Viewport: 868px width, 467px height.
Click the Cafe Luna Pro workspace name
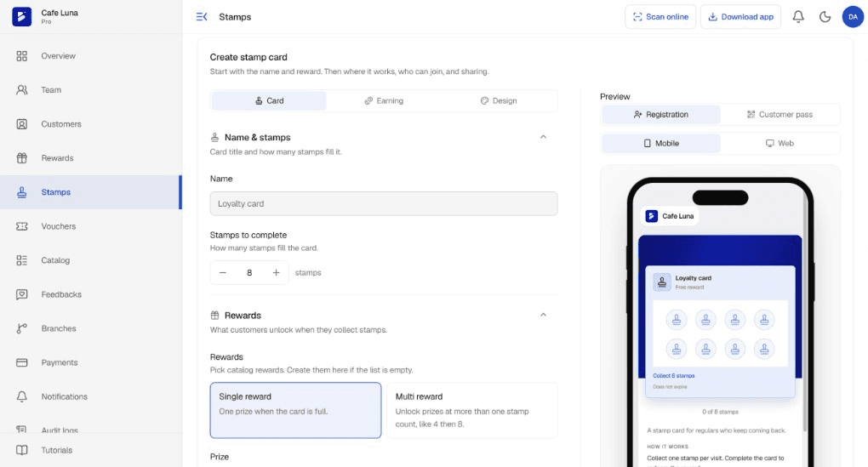[60, 17]
